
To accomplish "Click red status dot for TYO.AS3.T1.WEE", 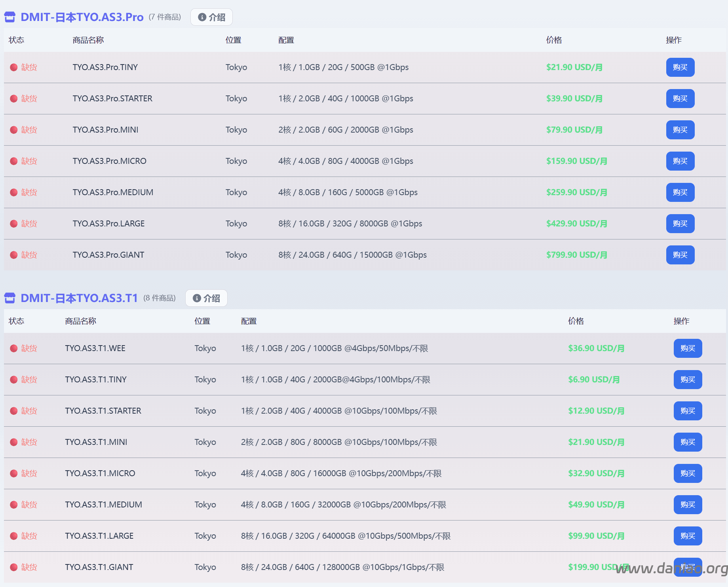I will (14, 348).
